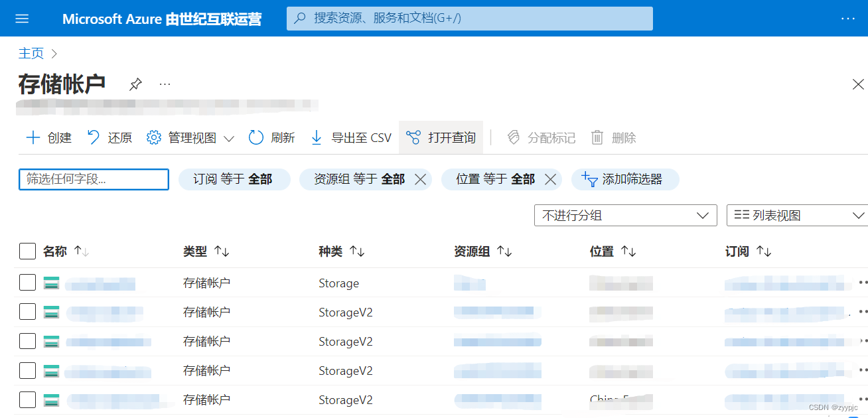The image size is (868, 418).
Task: Click the 还原 restore button
Action: (109, 137)
